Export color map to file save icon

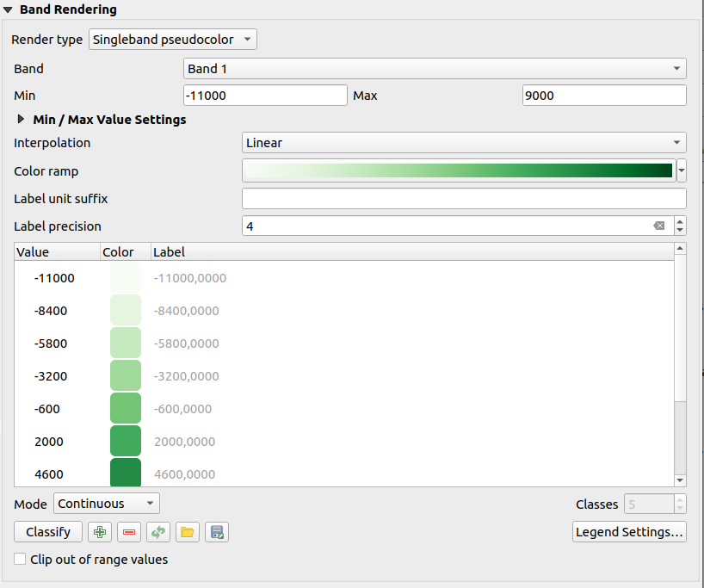(217, 532)
